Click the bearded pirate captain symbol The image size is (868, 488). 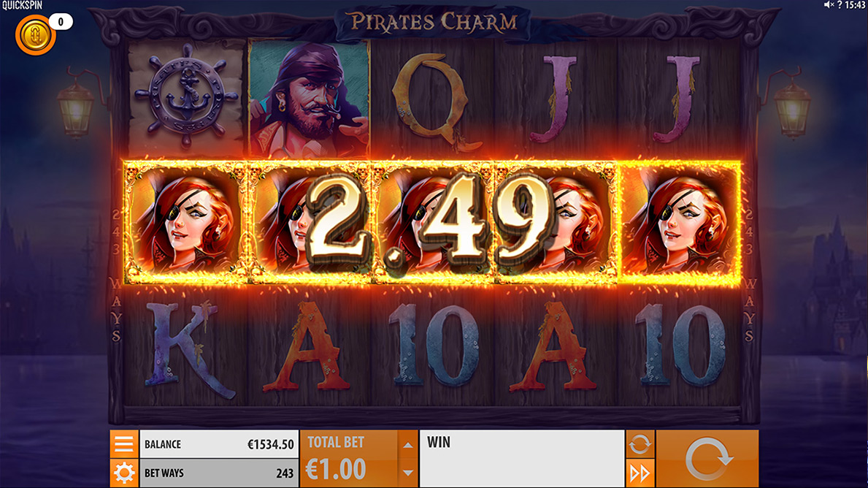pyautogui.click(x=309, y=98)
